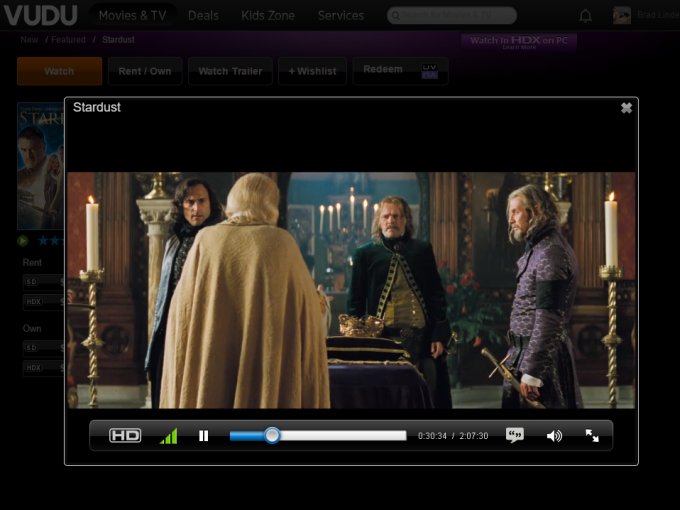Click the Watch Trailer button
This screenshot has height=510, width=680.
230,71
